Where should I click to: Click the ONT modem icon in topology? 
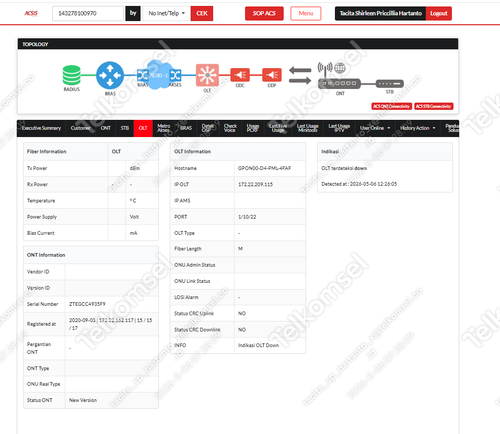(339, 84)
